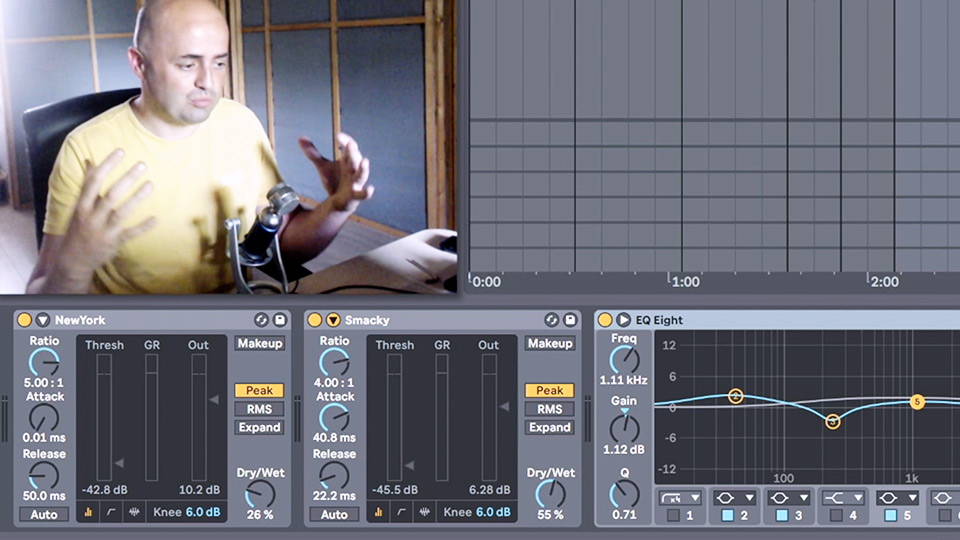
Task: Fold the Smacky device using its triangle
Action: point(333,320)
